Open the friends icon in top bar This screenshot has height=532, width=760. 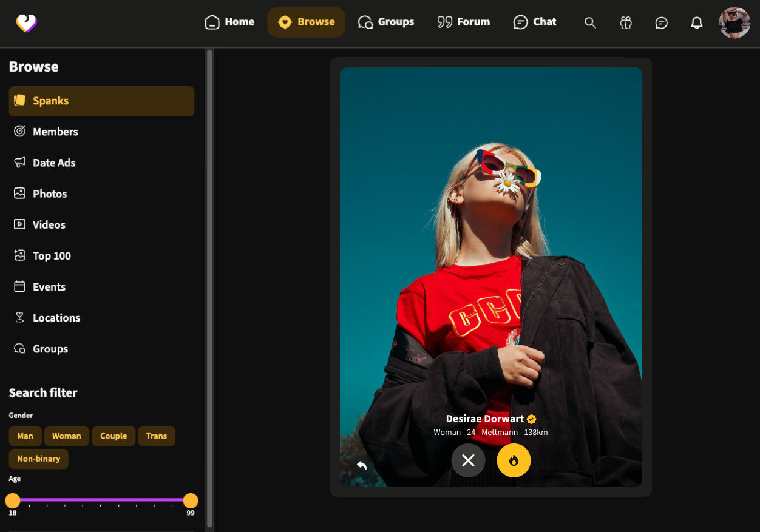(x=626, y=22)
